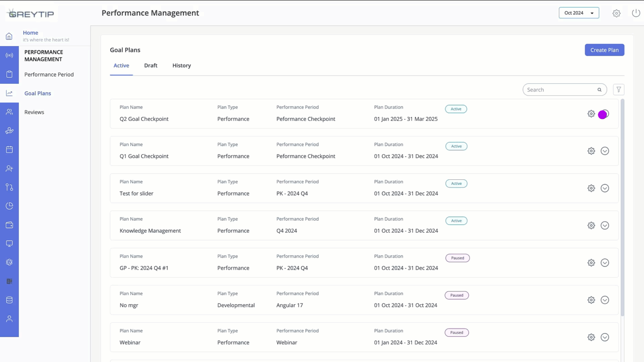Open the clipboard sidebar icon
644x362 pixels.
point(9,74)
